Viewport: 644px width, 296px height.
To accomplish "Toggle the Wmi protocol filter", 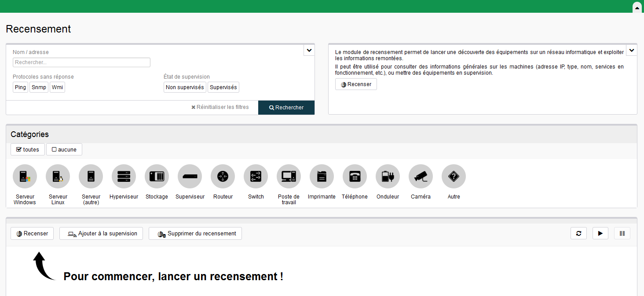I will 57,87.
